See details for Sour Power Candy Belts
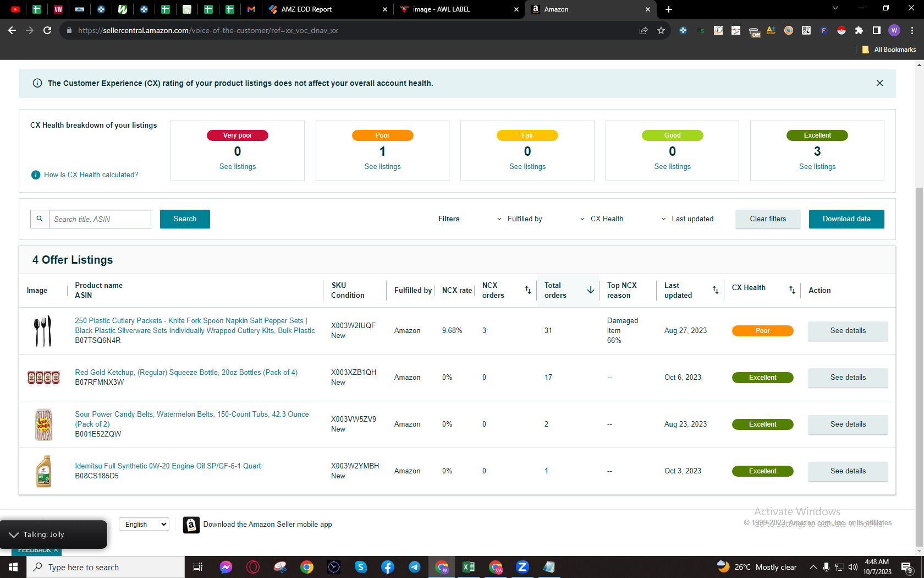Image resolution: width=924 pixels, height=578 pixels. (x=848, y=424)
